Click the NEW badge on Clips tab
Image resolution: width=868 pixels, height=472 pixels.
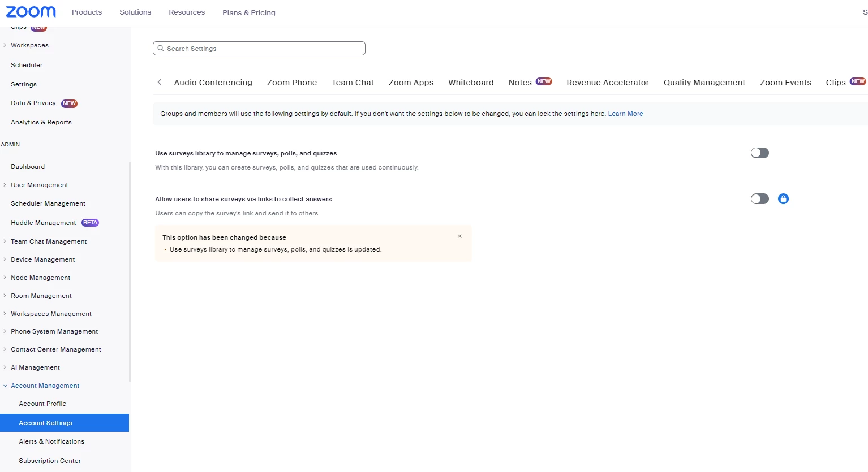(x=858, y=81)
